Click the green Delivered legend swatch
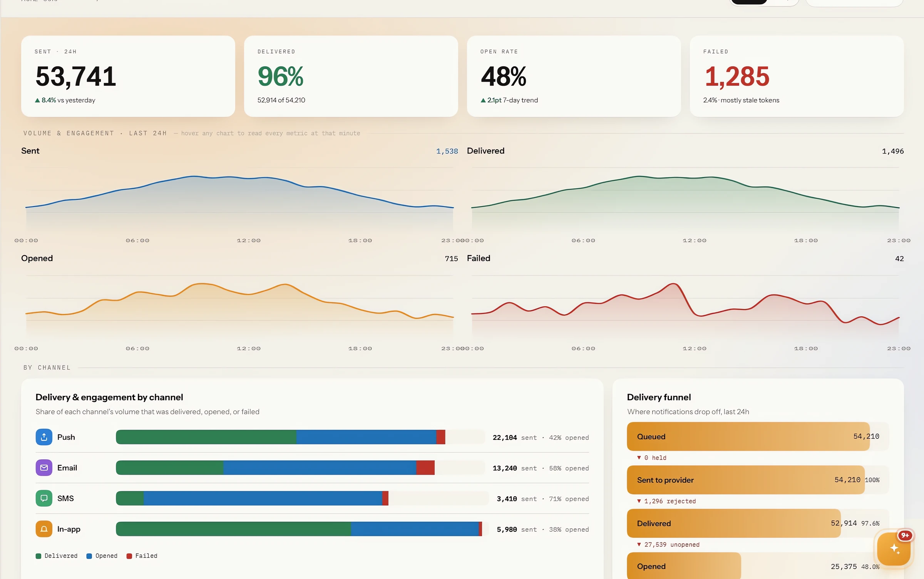Viewport: 924px width, 579px height. [x=38, y=556]
